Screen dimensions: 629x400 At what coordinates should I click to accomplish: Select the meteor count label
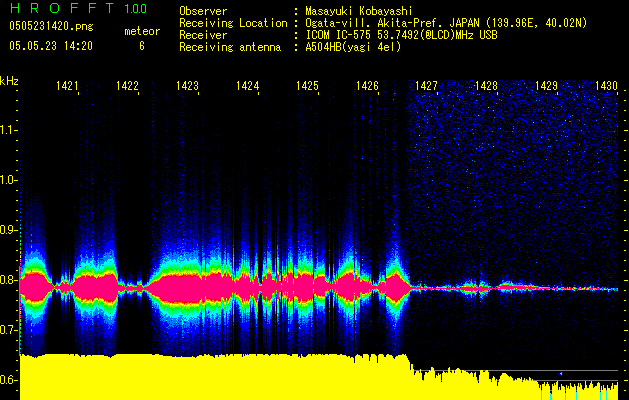point(142,31)
